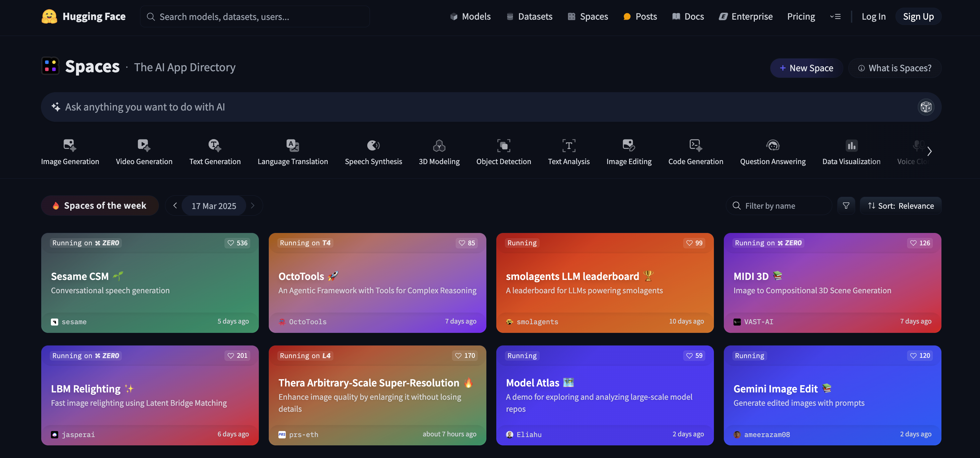This screenshot has width=980, height=458.
Task: Open the Thera Arbitrary-Scale Super-Resolution card
Action: click(377, 395)
